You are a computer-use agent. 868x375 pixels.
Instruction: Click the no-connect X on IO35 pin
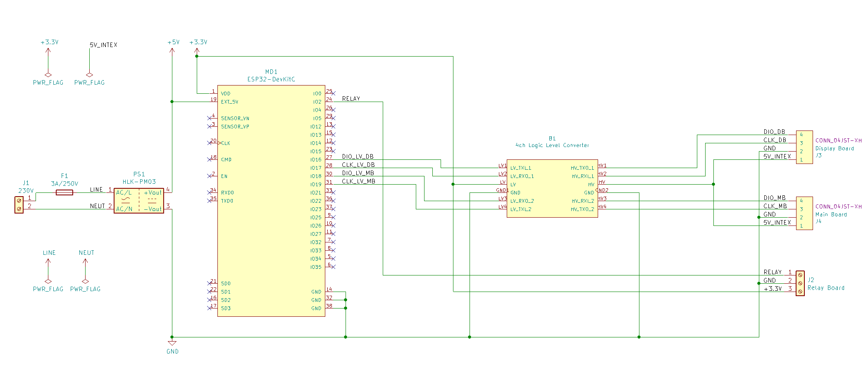(x=333, y=267)
